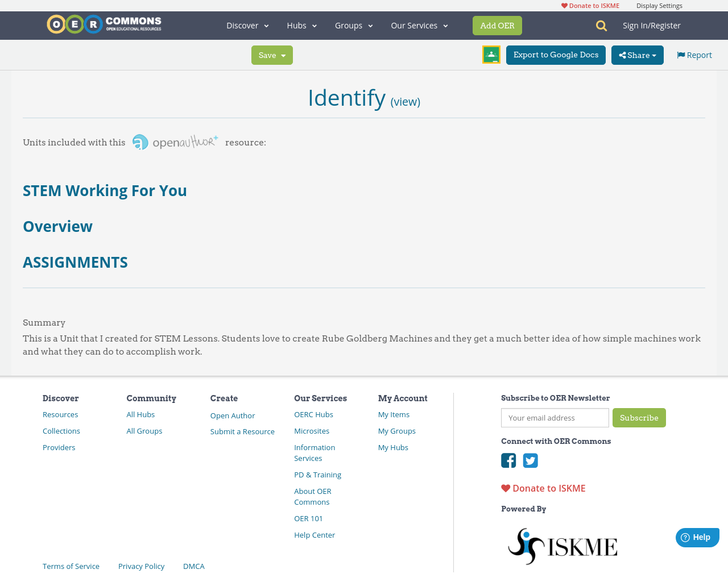Open the Our Services menu
728x582 pixels.
point(419,24)
